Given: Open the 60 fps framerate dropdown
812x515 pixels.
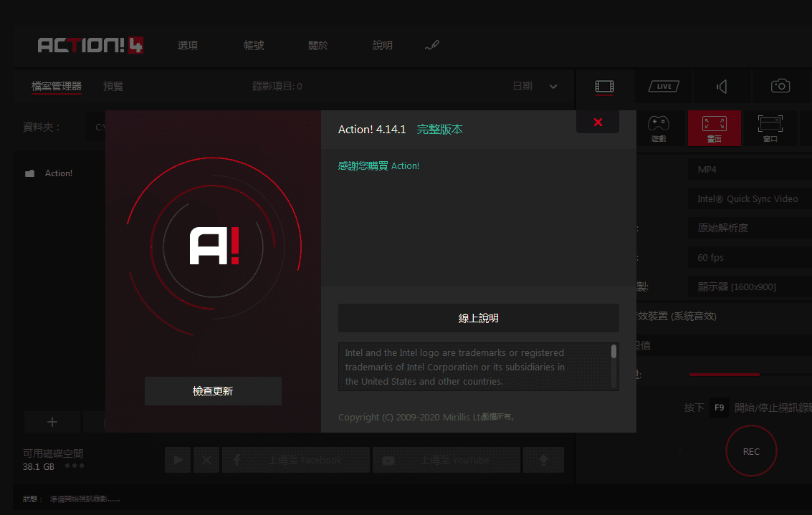Looking at the screenshot, I should click(749, 257).
